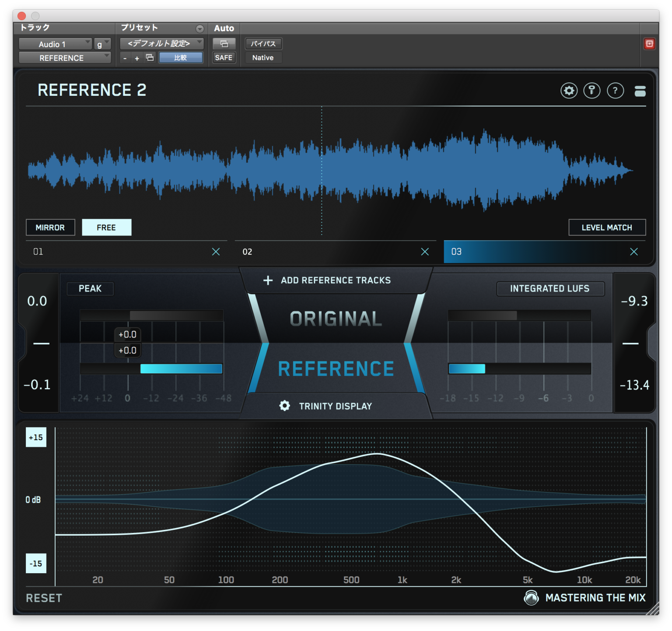Toggle the 比較 compare button

181,57
